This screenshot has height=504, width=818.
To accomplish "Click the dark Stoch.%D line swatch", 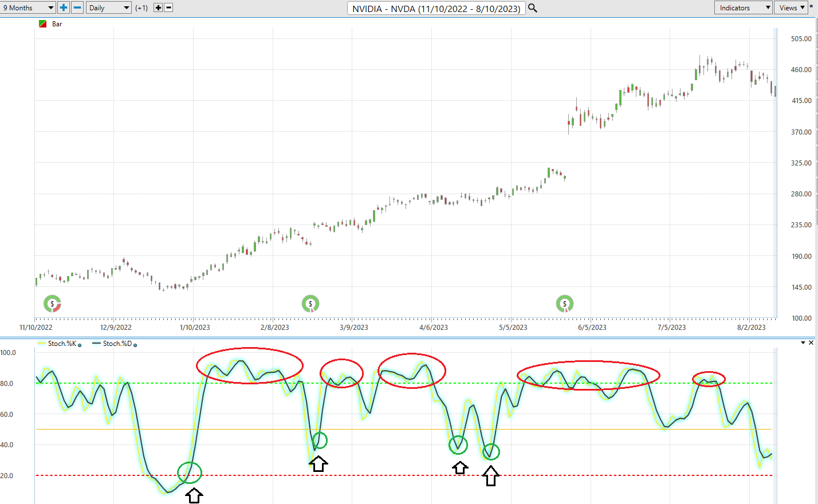I will coord(96,344).
